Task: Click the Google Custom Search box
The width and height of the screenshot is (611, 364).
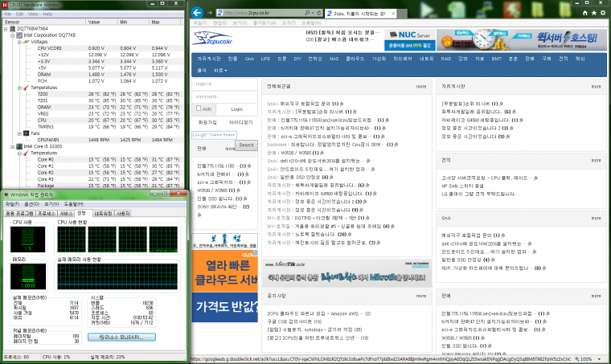Action: click(214, 135)
